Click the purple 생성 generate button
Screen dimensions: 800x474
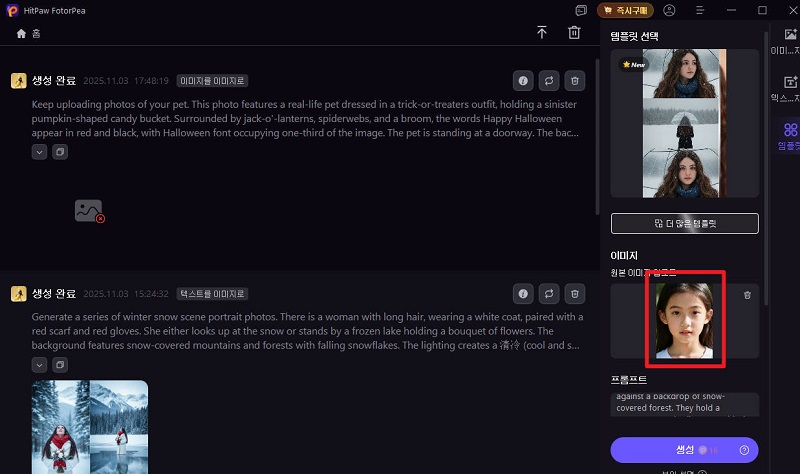[684, 450]
